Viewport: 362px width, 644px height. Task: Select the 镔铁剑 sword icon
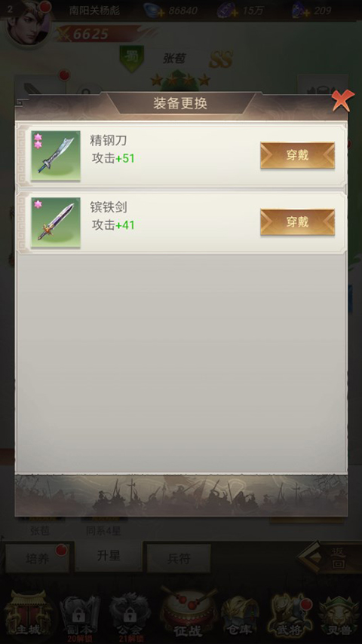[x=56, y=222]
